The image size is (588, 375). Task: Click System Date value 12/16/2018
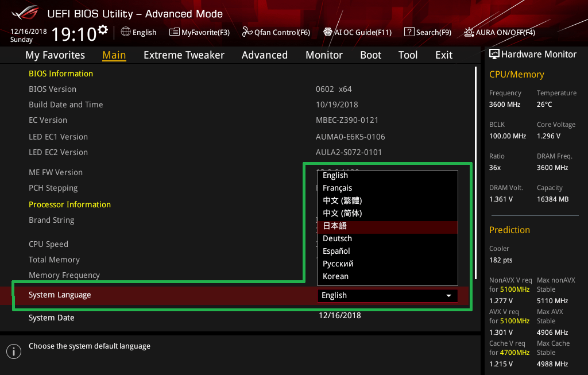point(340,315)
